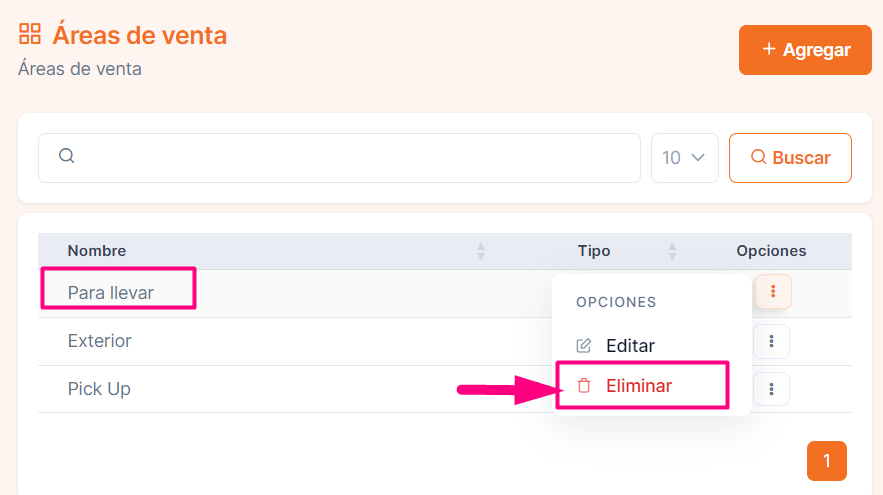Open options dots for Para llevar row
This screenshot has width=883, height=495.
click(773, 291)
